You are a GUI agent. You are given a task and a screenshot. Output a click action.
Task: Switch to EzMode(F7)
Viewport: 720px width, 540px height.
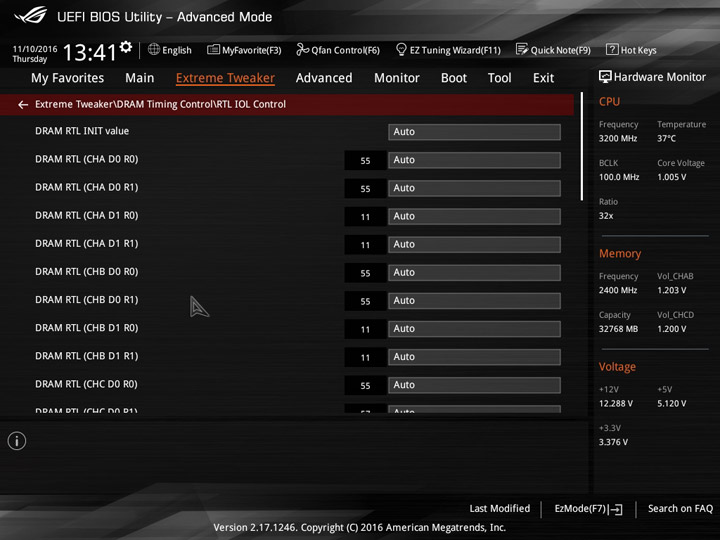pyautogui.click(x=580, y=508)
